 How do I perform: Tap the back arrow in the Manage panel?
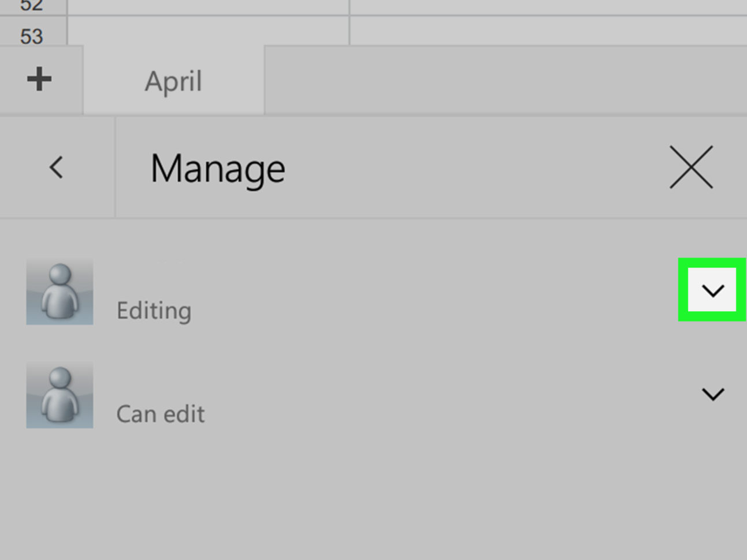coord(56,167)
